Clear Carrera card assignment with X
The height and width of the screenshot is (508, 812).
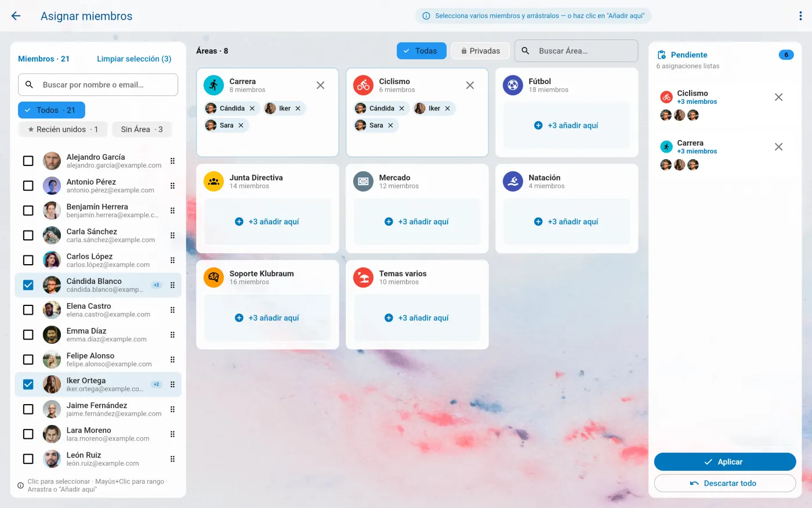(x=320, y=85)
